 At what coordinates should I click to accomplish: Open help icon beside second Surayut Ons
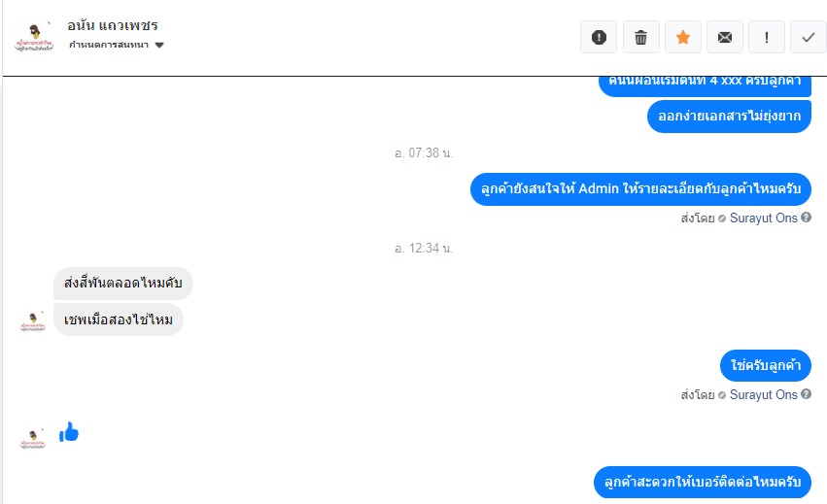tap(806, 394)
